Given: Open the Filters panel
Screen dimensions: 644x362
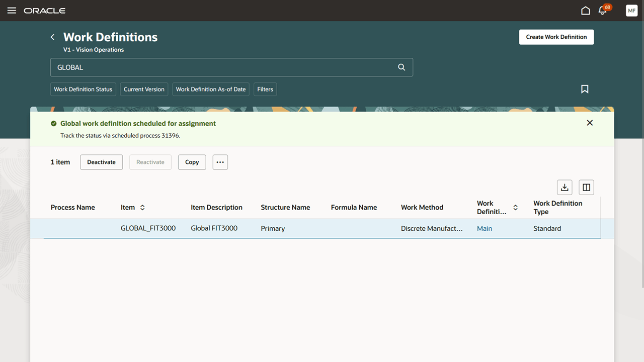Looking at the screenshot, I should (265, 89).
